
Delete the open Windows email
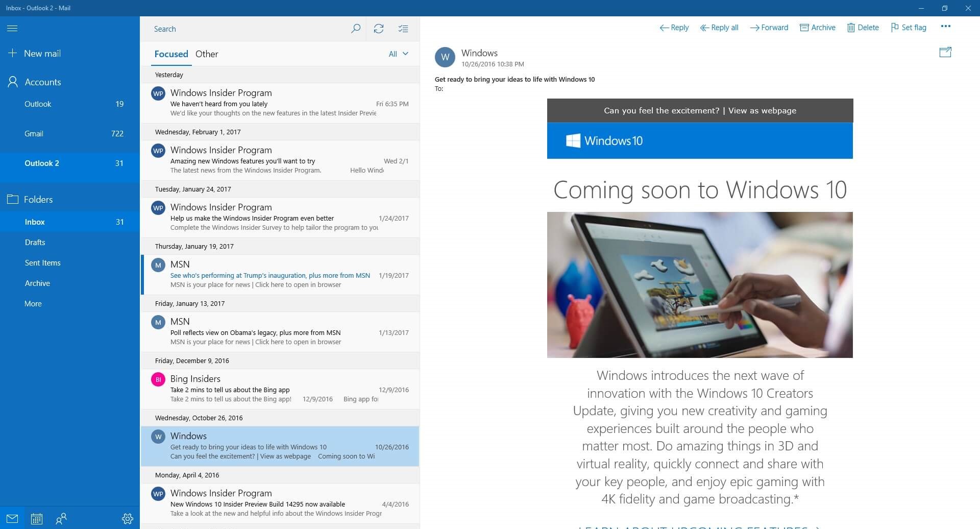click(863, 28)
